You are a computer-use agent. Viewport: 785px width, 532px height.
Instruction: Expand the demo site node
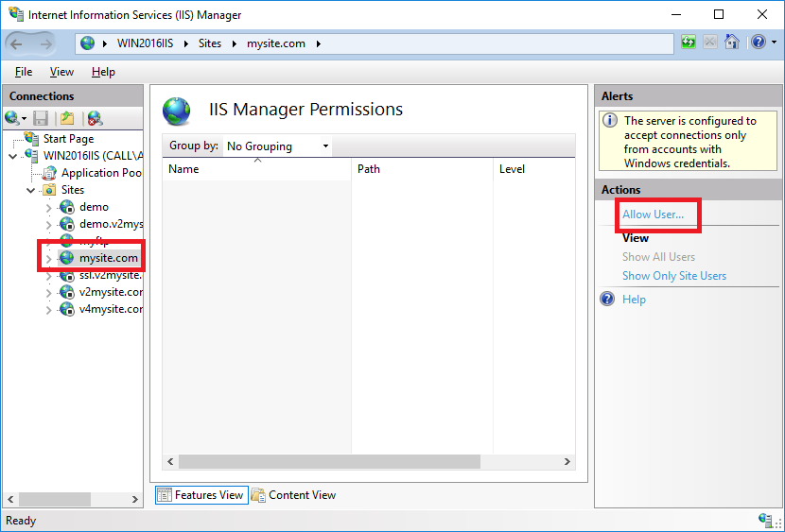[x=48, y=208]
